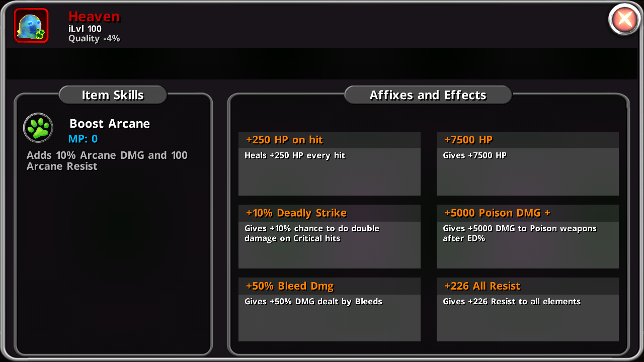This screenshot has width=644, height=362.
Task: Click the Quality -4% text
Action: (94, 39)
